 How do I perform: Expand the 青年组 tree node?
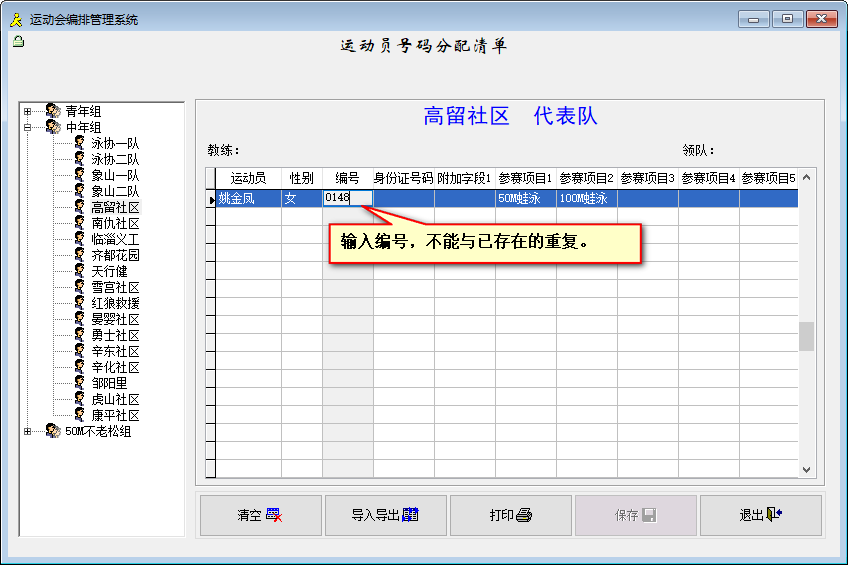pos(27,111)
